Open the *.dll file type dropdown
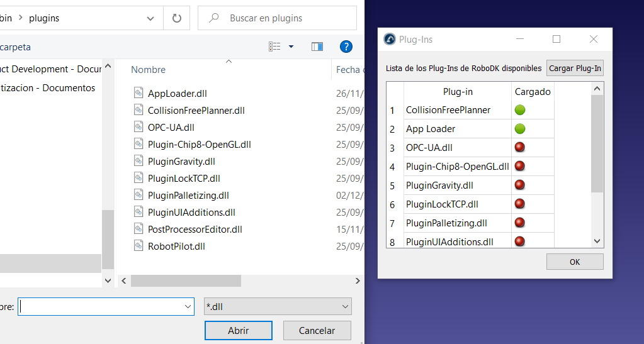 [x=278, y=307]
